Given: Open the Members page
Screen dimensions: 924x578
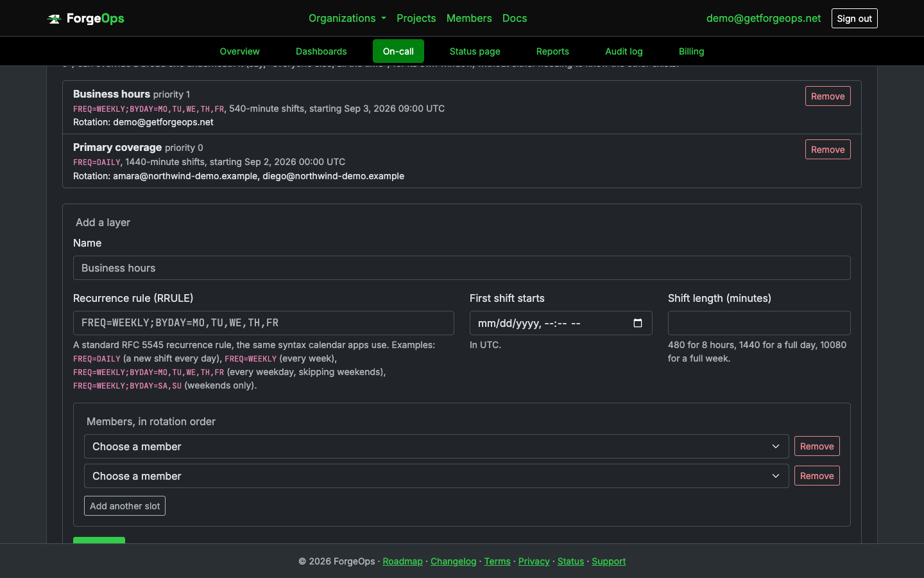Looking at the screenshot, I should (469, 18).
